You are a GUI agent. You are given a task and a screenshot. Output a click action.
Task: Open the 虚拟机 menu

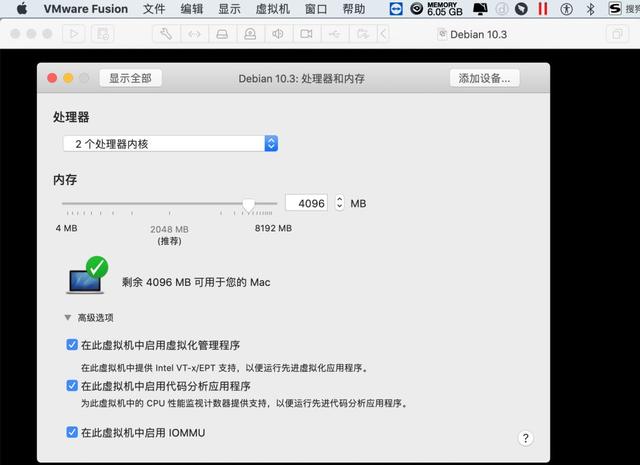pyautogui.click(x=273, y=9)
